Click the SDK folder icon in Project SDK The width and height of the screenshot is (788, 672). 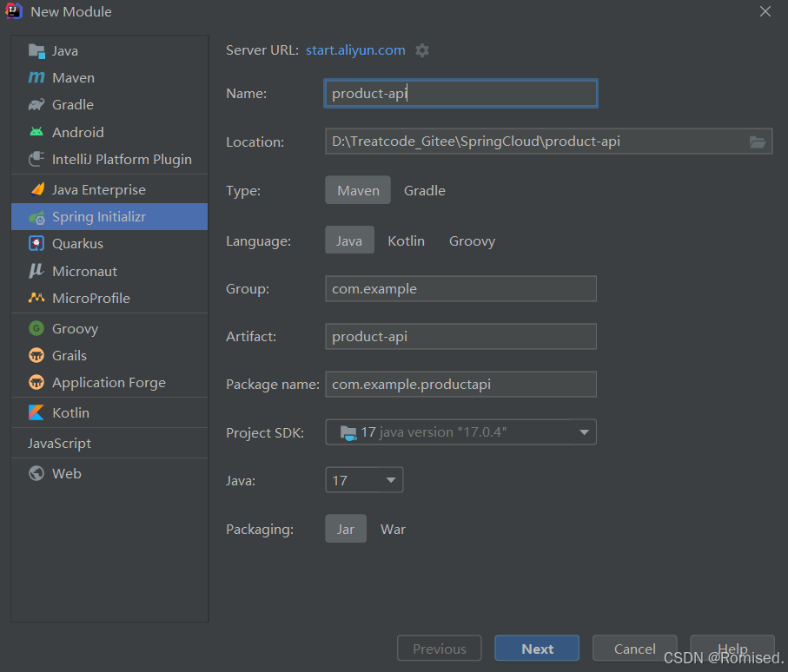[348, 432]
